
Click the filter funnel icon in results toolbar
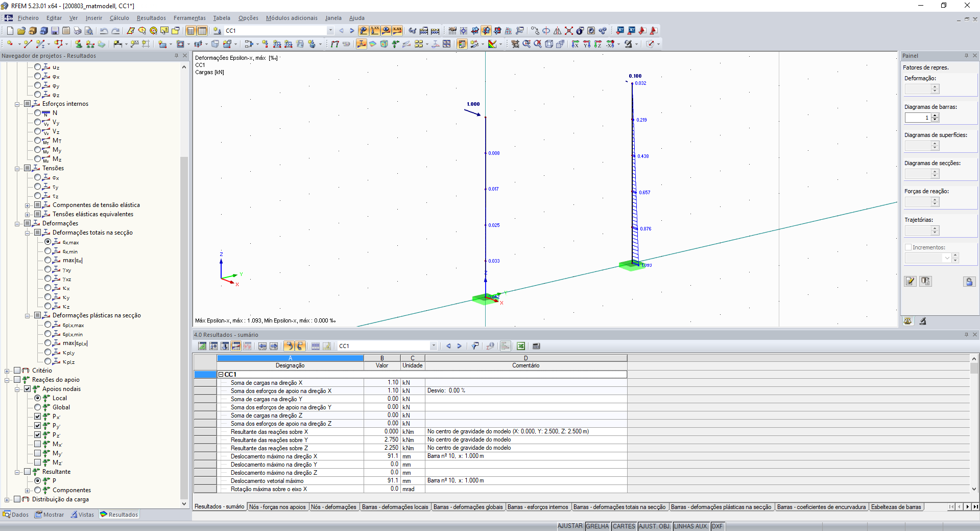click(x=475, y=346)
